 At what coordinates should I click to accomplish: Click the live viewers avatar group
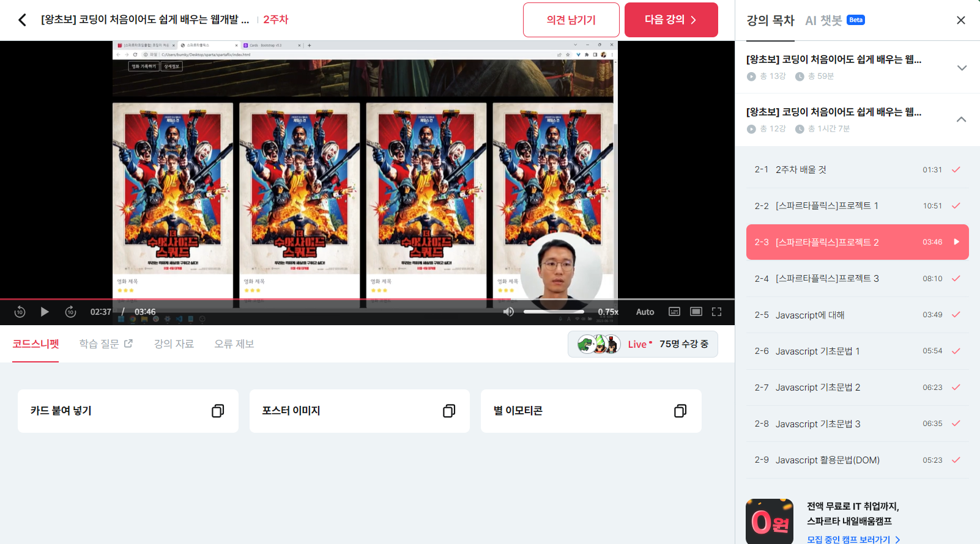point(599,344)
